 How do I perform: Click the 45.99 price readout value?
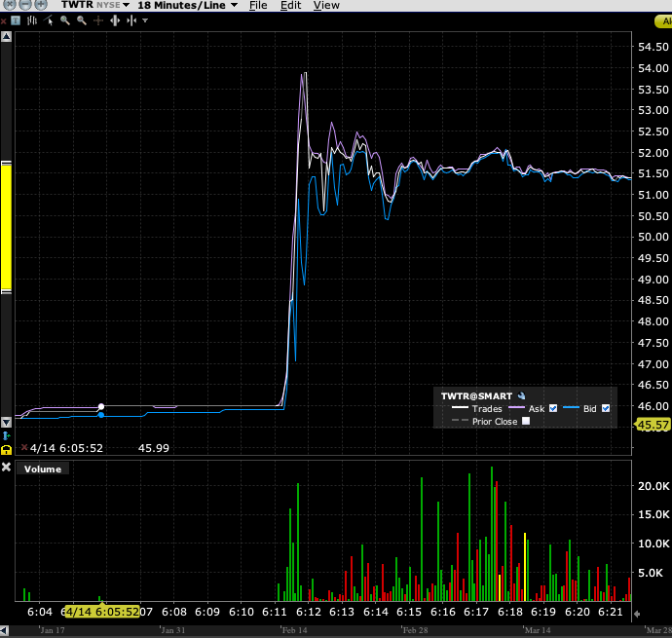tap(154, 448)
